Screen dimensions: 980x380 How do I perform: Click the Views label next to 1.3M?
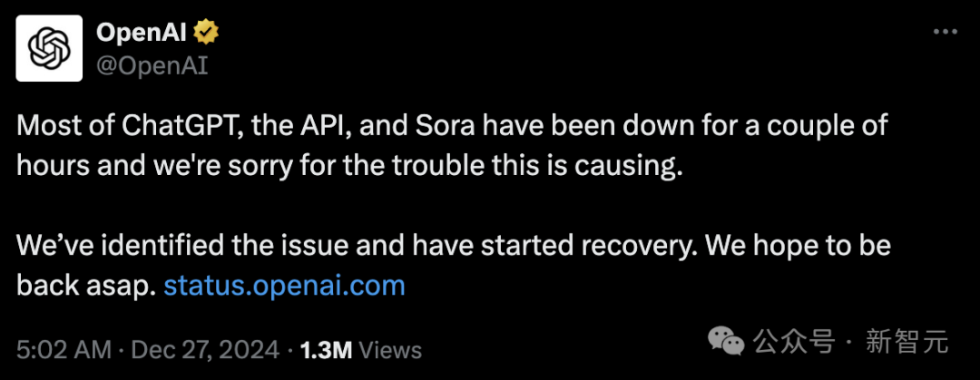(390, 350)
